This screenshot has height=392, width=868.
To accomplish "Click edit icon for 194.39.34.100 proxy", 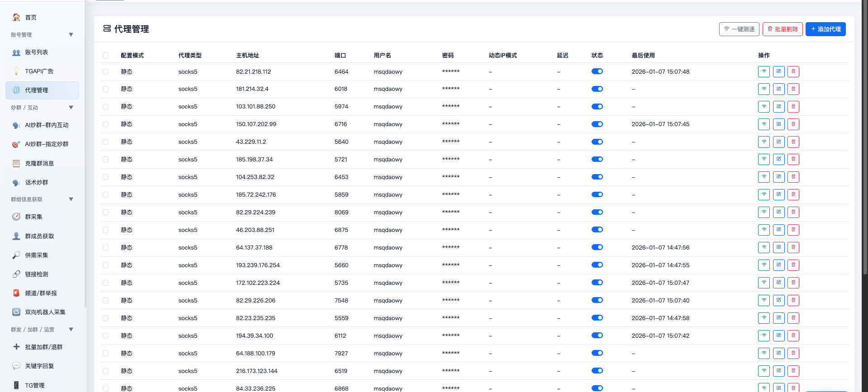I will [778, 335].
